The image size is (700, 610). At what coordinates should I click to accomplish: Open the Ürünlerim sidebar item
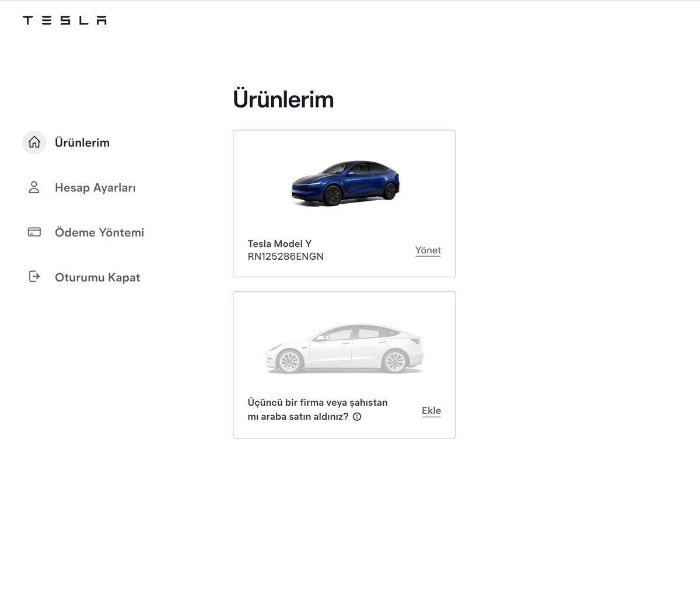[x=82, y=142]
